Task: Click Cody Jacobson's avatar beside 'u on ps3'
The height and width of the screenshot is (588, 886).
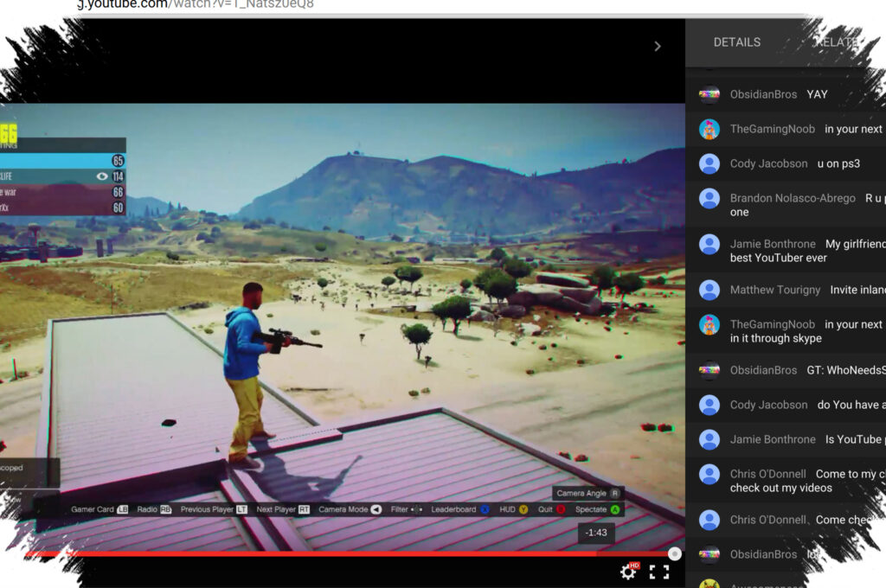Action: (709, 163)
